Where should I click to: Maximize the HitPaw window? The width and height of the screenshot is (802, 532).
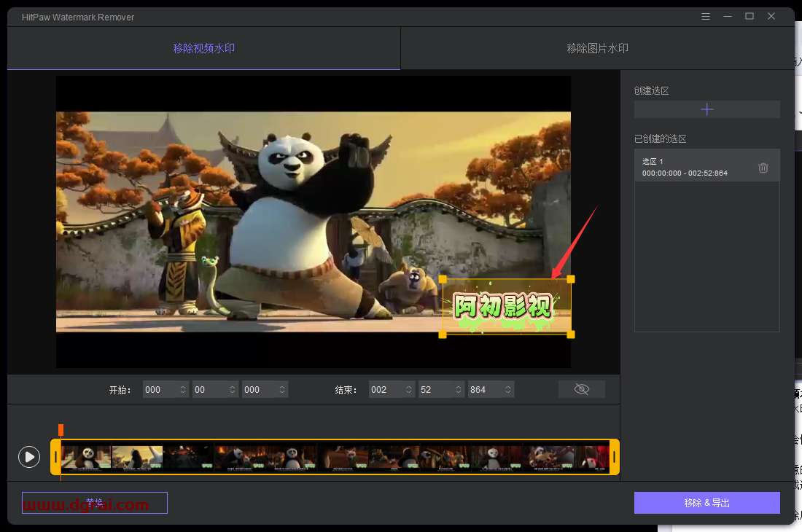pos(750,16)
